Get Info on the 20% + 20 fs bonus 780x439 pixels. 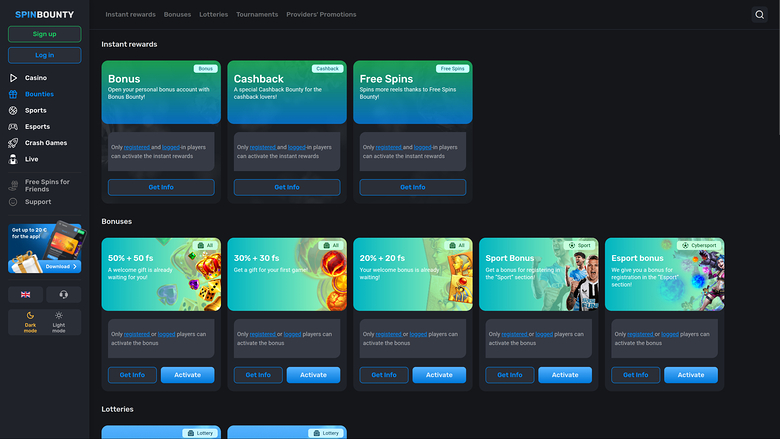[x=384, y=375]
